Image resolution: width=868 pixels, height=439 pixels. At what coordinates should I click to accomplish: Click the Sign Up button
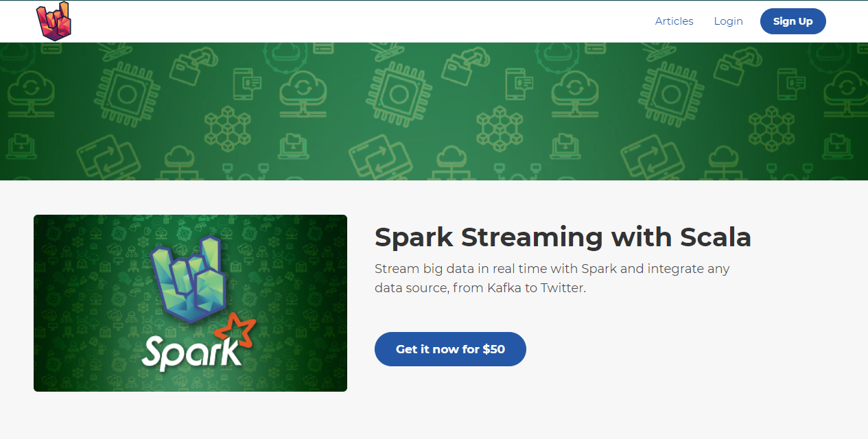click(793, 21)
